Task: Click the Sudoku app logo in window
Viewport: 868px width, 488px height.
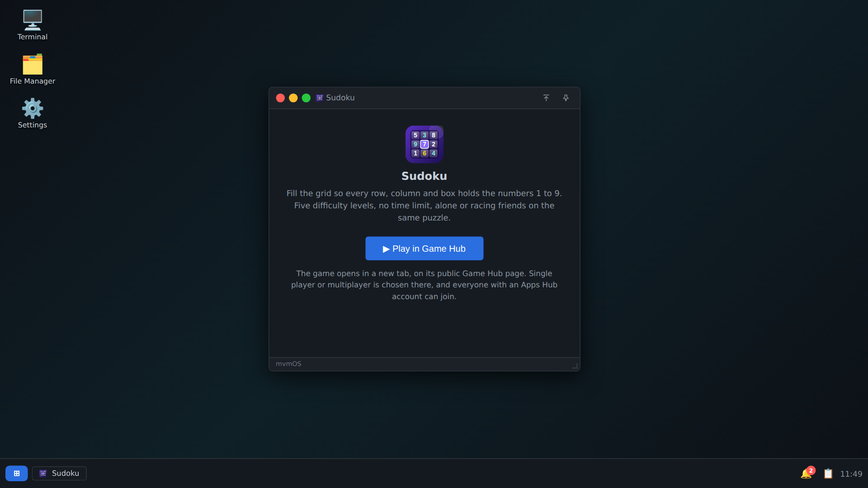Action: coord(424,144)
